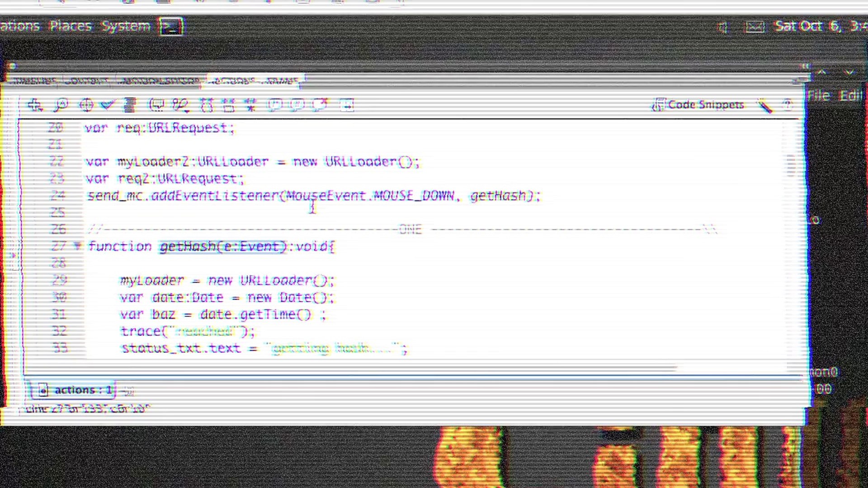Open the Help question mark icon

coord(788,105)
